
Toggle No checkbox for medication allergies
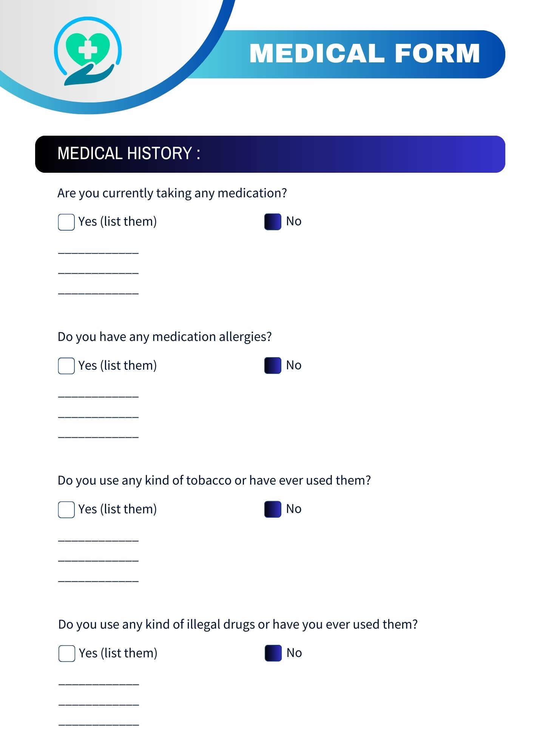point(273,366)
